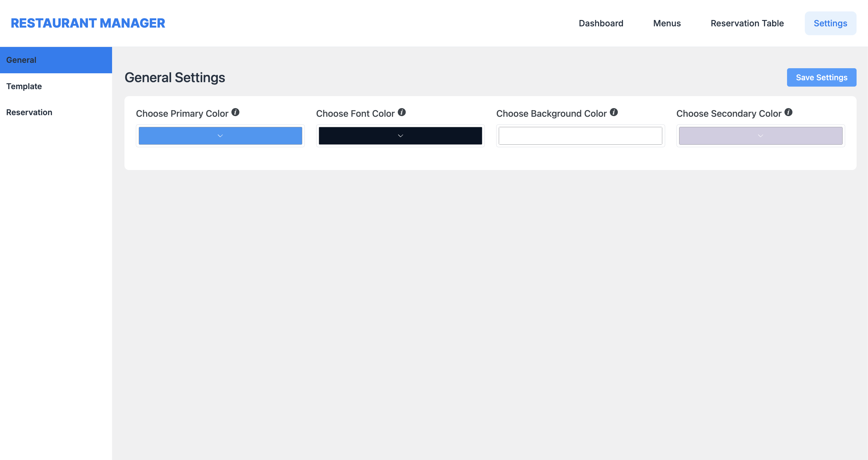Image resolution: width=868 pixels, height=460 pixels.
Task: Switch to the Reservation sidebar tab
Action: click(x=29, y=112)
